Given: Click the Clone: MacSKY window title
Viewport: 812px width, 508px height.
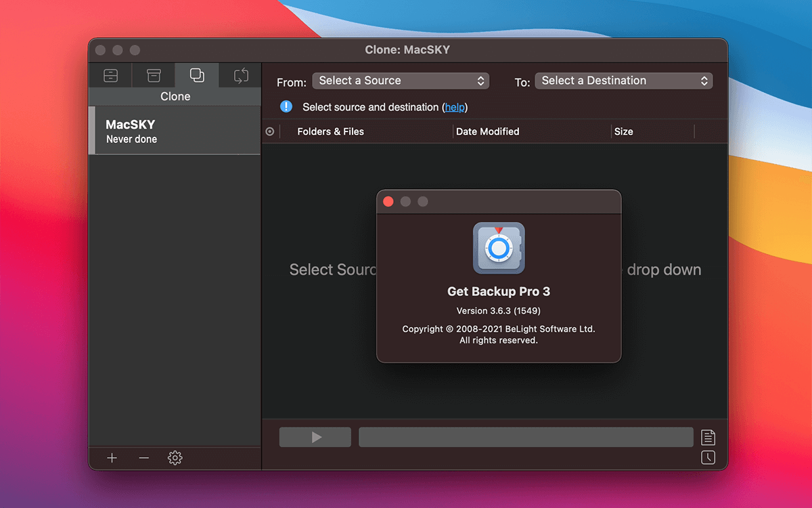Looking at the screenshot, I should coord(407,50).
